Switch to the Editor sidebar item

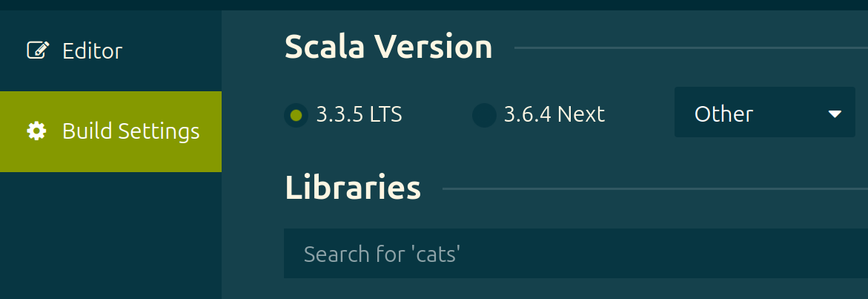[110, 51]
